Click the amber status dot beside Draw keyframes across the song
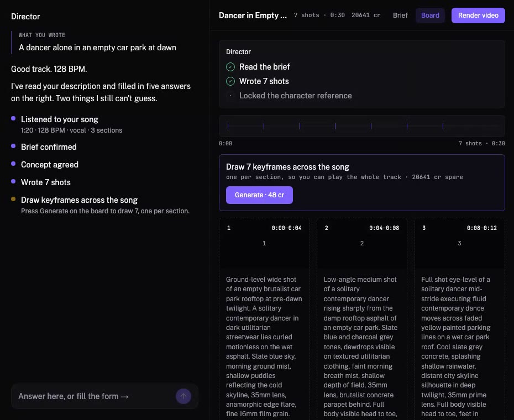Image resolution: width=514 pixels, height=420 pixels. click(13, 199)
